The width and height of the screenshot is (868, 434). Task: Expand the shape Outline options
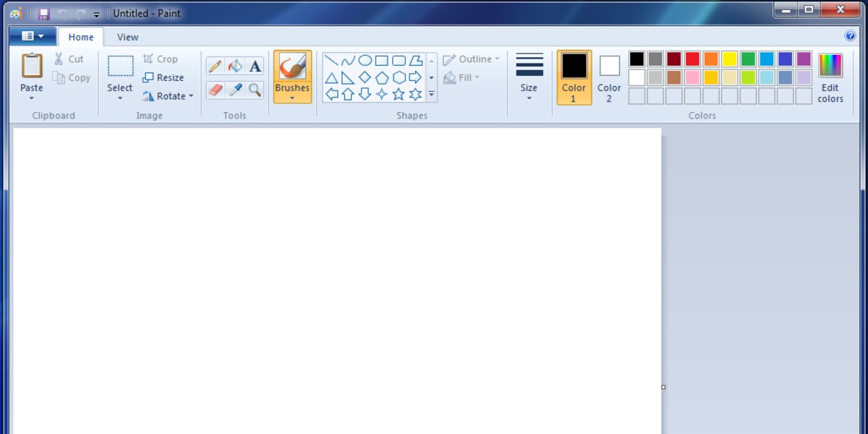click(496, 59)
